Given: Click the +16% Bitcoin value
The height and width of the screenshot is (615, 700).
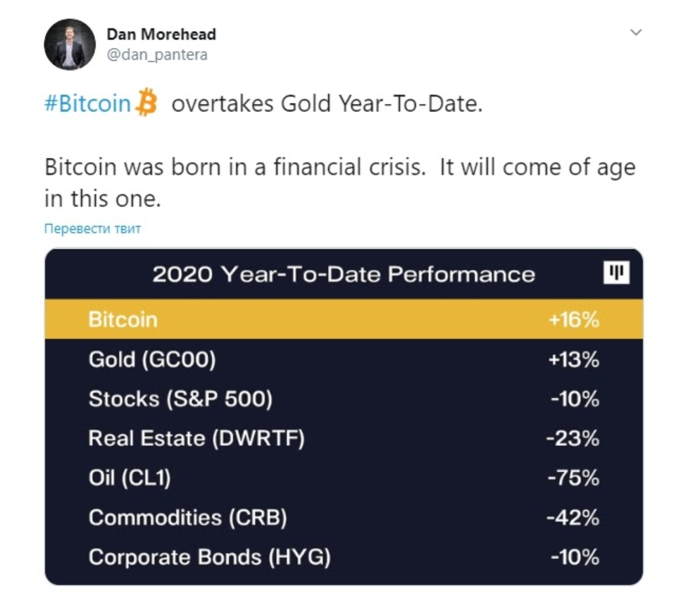Looking at the screenshot, I should 574,320.
